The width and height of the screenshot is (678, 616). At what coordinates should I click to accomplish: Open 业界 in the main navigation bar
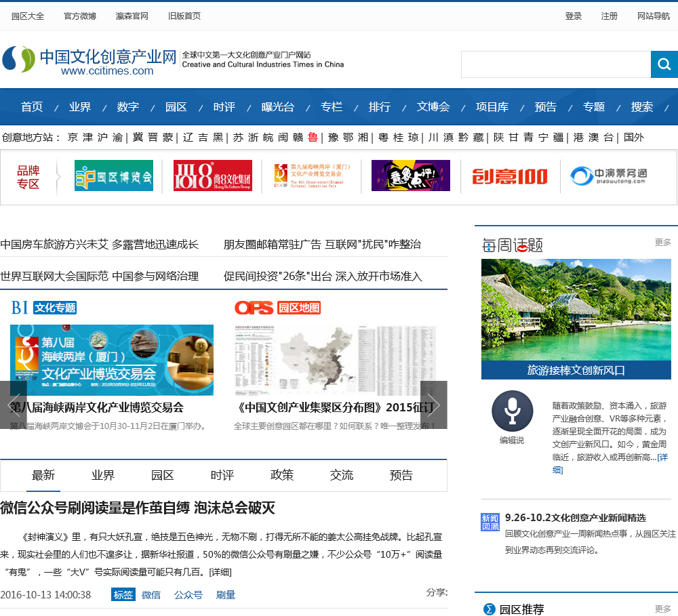(80, 107)
